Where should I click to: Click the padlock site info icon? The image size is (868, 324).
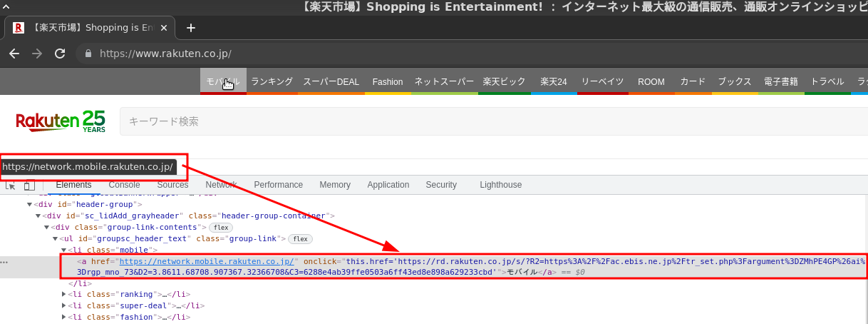coord(88,54)
